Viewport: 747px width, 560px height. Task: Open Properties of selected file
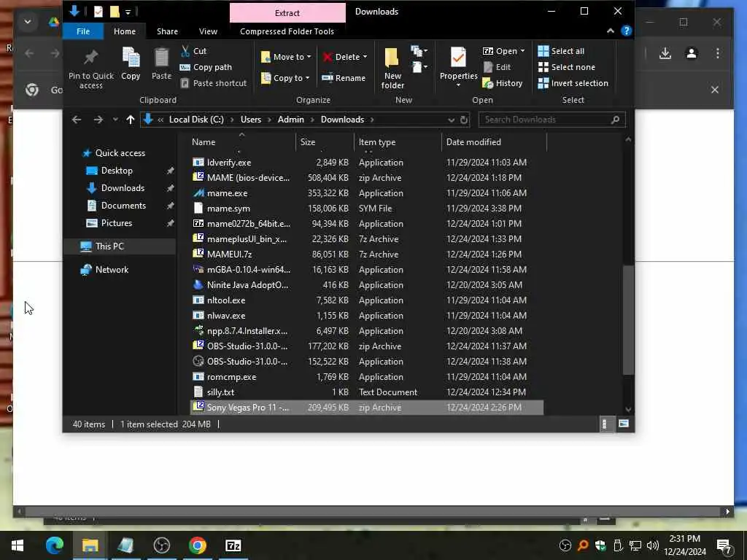click(x=458, y=66)
